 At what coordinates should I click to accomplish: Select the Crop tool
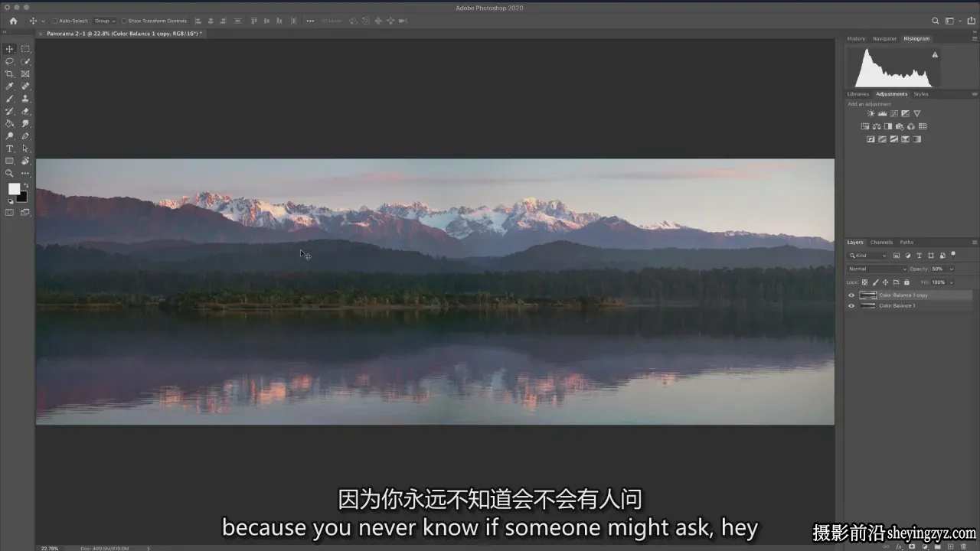(9, 73)
